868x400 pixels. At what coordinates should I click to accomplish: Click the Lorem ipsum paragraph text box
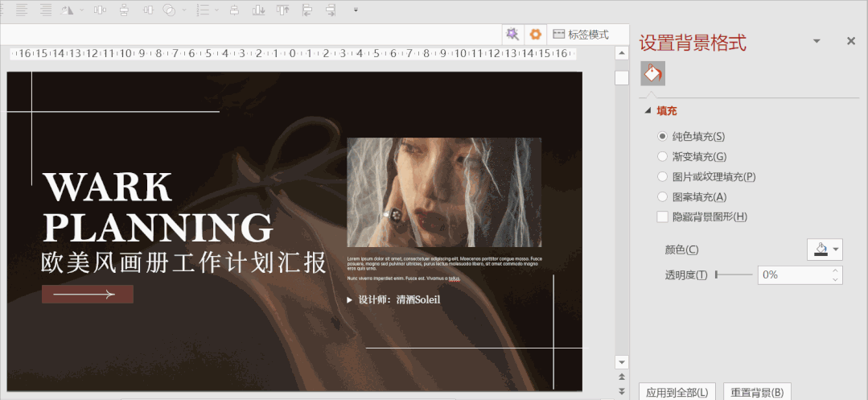point(444,269)
